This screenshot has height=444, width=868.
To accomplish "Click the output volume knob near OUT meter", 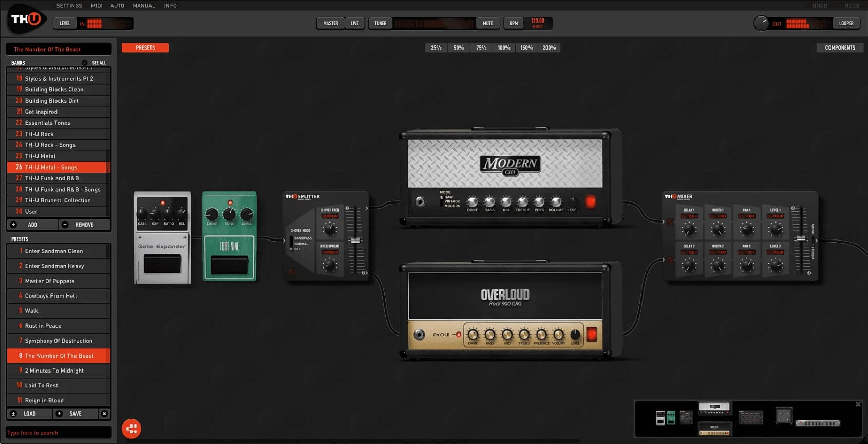I will point(761,23).
